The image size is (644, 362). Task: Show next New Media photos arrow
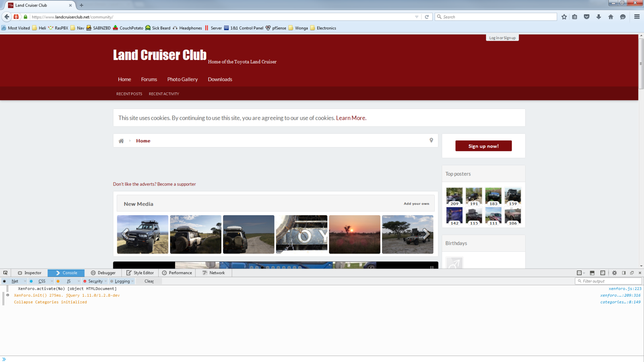425,234
